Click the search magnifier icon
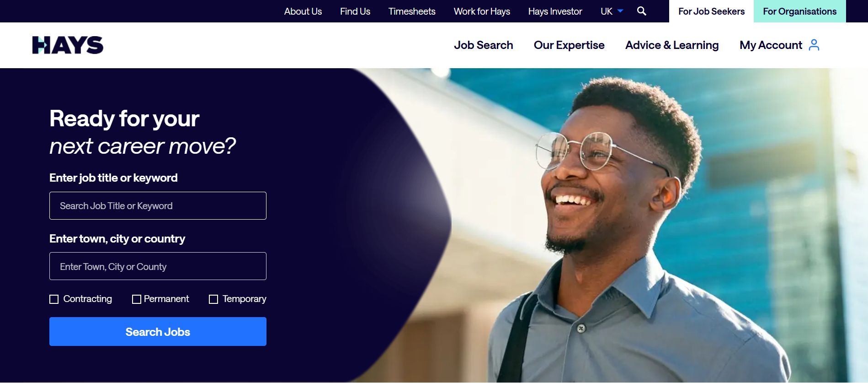This screenshot has height=383, width=868. [x=641, y=11]
